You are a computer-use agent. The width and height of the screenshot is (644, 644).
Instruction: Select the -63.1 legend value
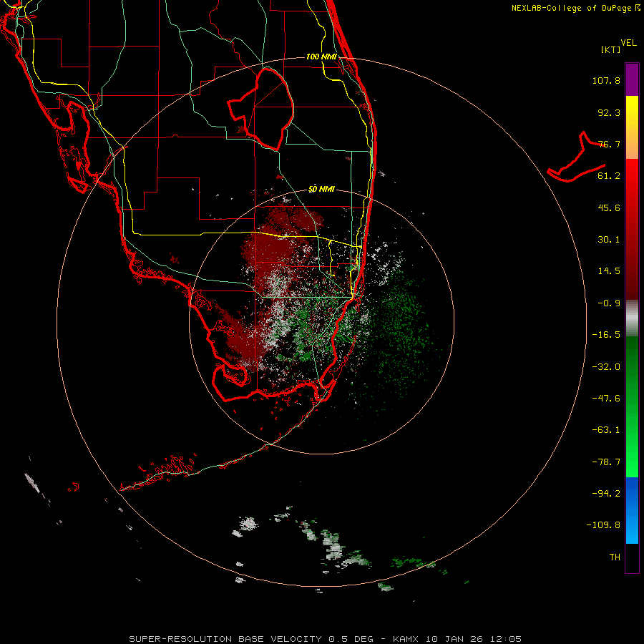pyautogui.click(x=606, y=430)
